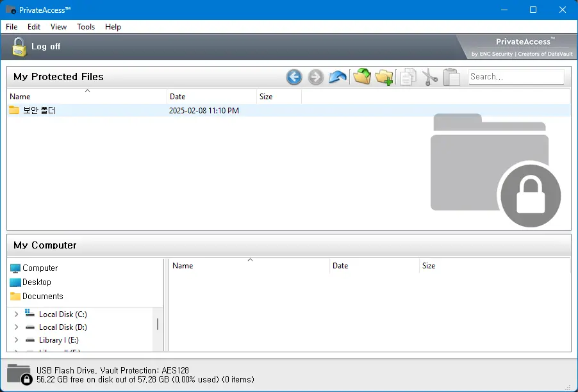Click the folder tree vertical scrollbar
Image resolution: width=578 pixels, height=392 pixels.
(158, 324)
